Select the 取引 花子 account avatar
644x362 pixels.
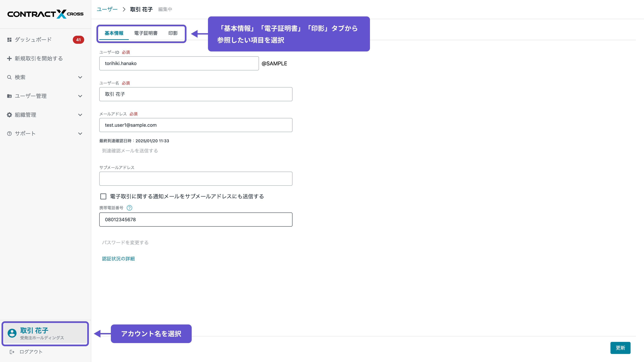[x=12, y=334]
